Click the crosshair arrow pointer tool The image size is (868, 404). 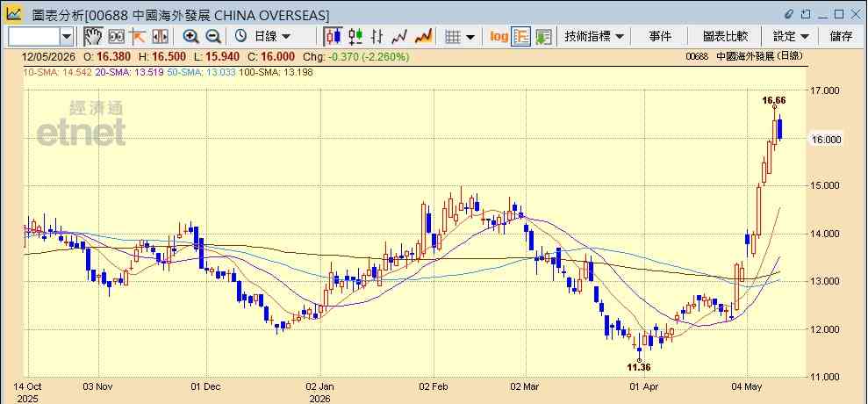pyautogui.click(x=137, y=37)
